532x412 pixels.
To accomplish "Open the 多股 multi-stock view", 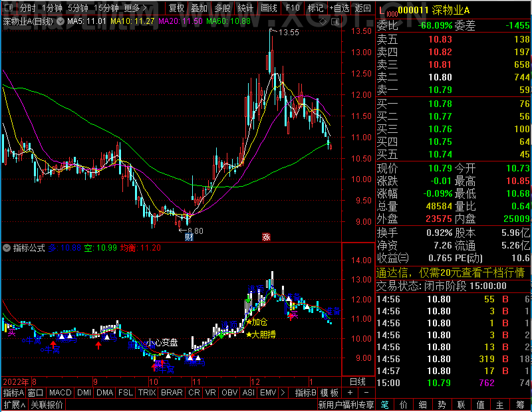I will (x=222, y=7).
